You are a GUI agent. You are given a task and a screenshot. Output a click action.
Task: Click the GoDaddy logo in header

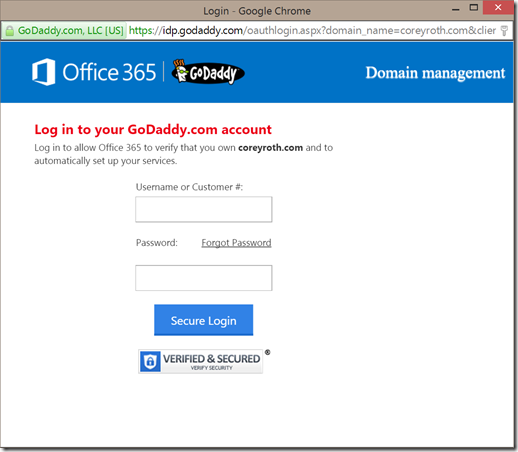click(x=208, y=72)
